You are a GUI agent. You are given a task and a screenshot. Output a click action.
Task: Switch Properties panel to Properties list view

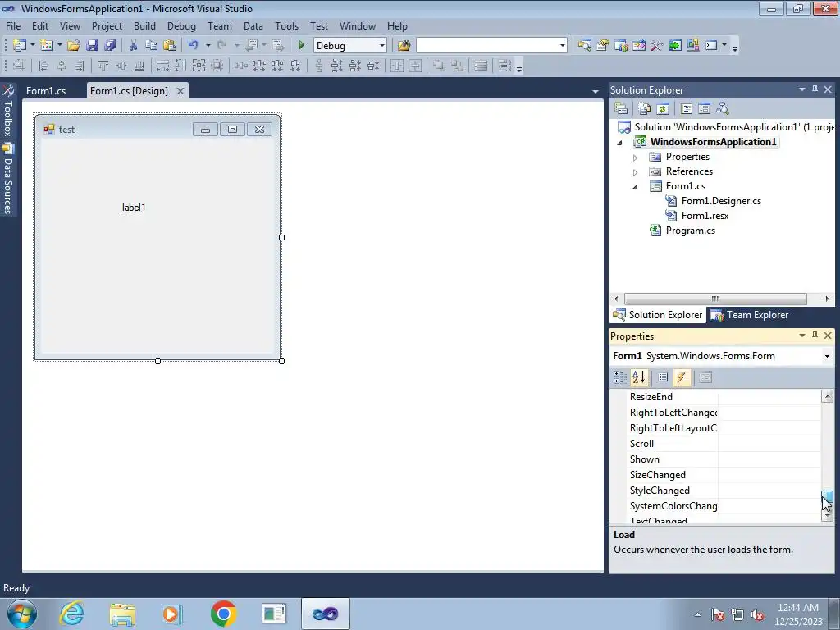tap(663, 377)
